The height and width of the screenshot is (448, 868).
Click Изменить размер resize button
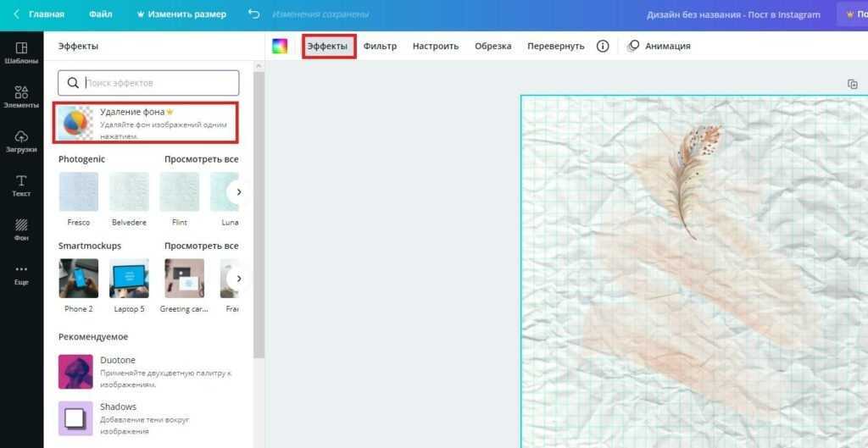[x=181, y=14]
